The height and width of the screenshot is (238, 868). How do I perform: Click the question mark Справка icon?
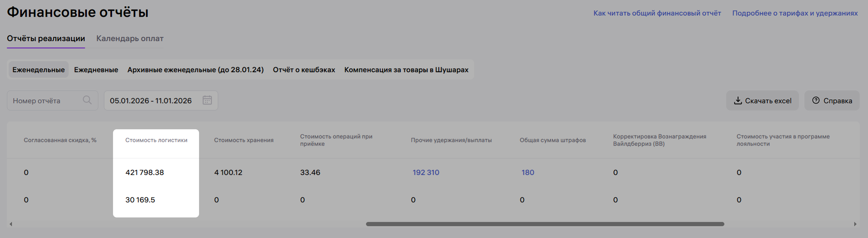click(816, 100)
